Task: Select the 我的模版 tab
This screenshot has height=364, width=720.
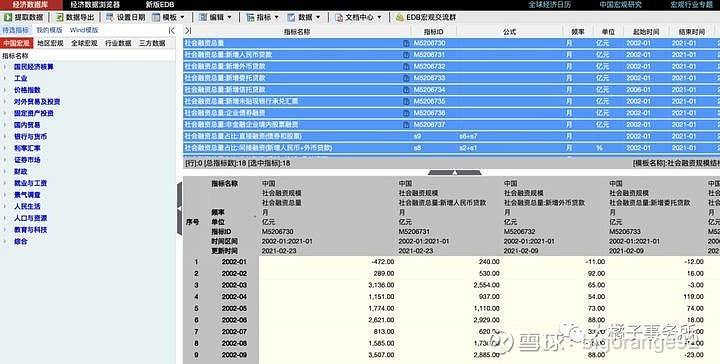Action: pos(49,30)
